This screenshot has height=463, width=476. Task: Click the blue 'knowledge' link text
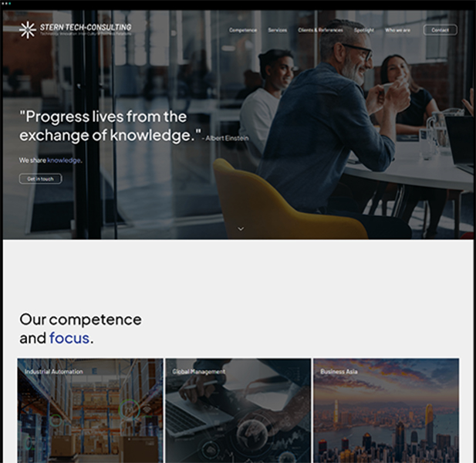64,161
